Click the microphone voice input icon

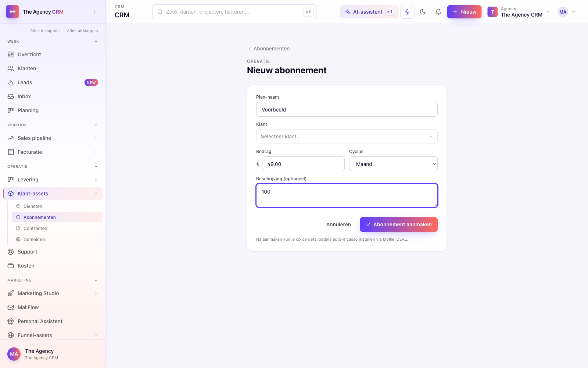click(x=407, y=12)
